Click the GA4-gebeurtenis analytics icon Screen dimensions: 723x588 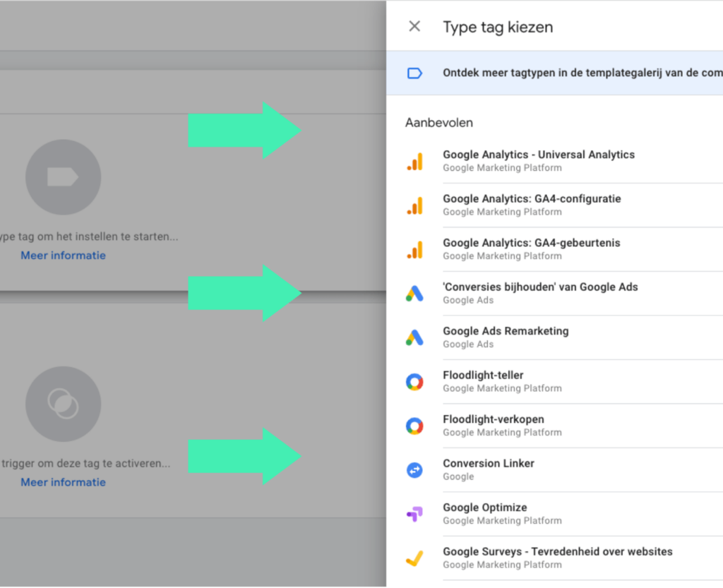[x=414, y=250]
